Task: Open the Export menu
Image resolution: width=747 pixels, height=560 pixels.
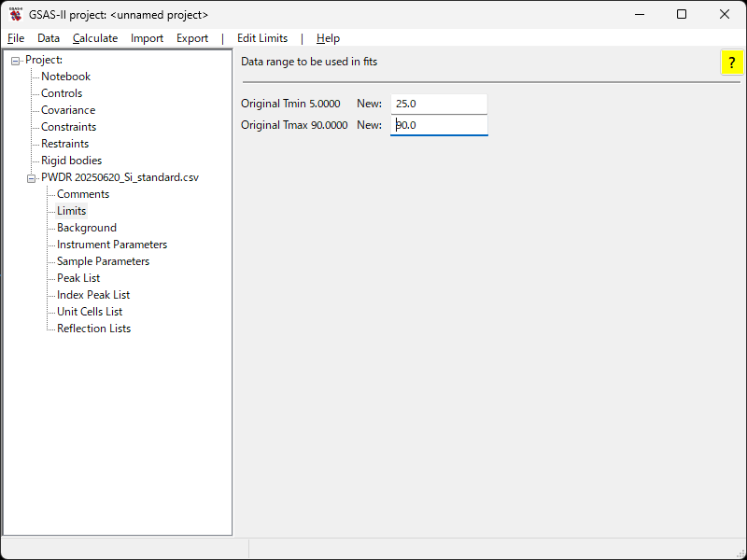Action: pyautogui.click(x=192, y=38)
